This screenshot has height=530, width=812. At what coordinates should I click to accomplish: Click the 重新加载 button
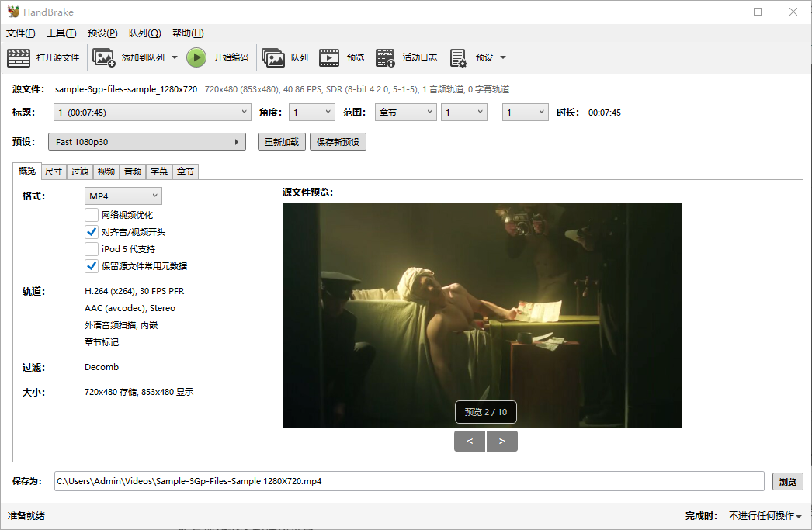pyautogui.click(x=282, y=142)
